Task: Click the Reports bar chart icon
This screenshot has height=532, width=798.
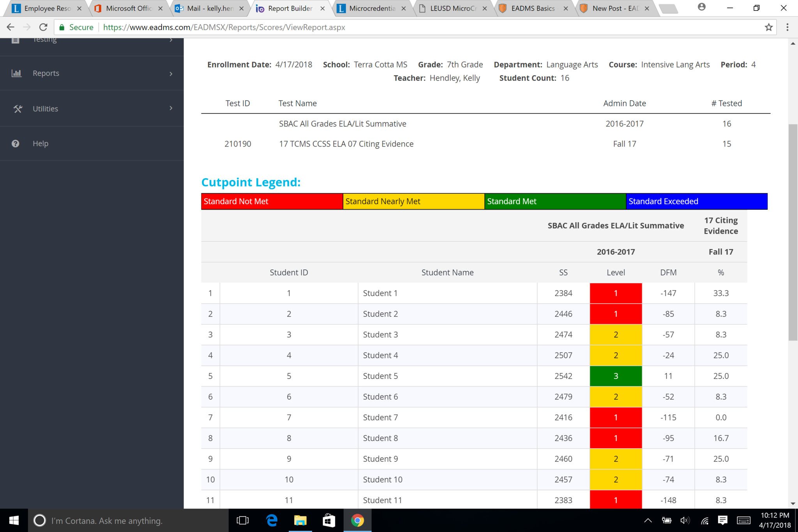Action: pos(16,73)
